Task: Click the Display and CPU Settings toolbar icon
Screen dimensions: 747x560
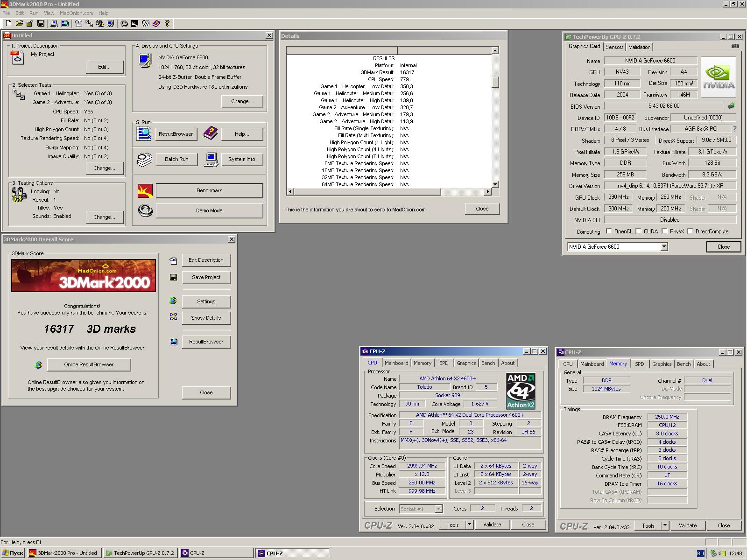Action: 111,23
